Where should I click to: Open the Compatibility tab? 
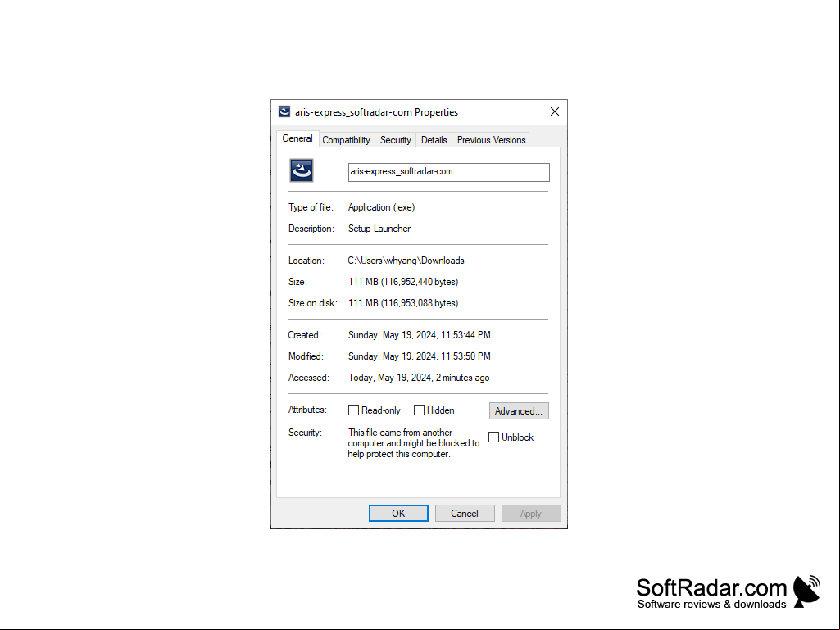pos(346,140)
